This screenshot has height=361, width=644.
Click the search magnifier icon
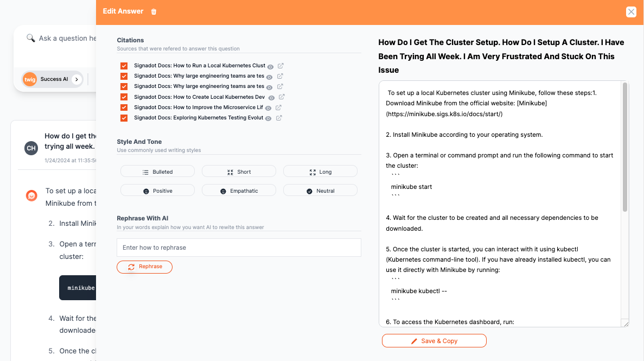[x=30, y=38]
